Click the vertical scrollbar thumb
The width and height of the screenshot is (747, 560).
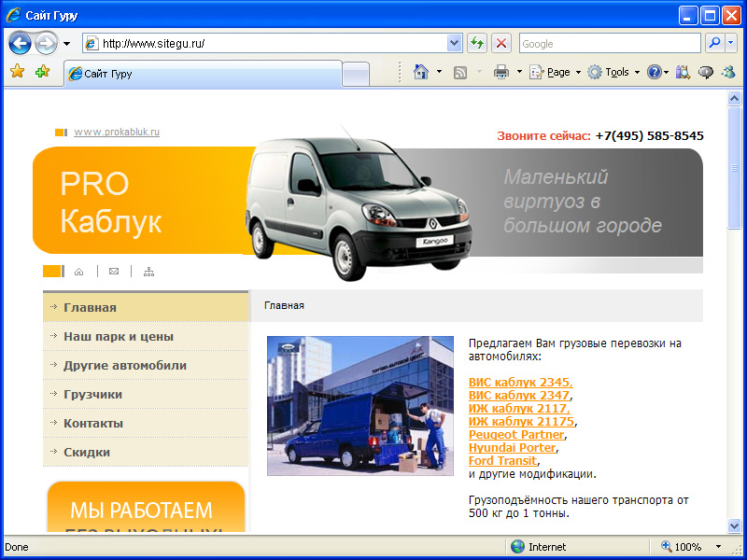point(734,168)
